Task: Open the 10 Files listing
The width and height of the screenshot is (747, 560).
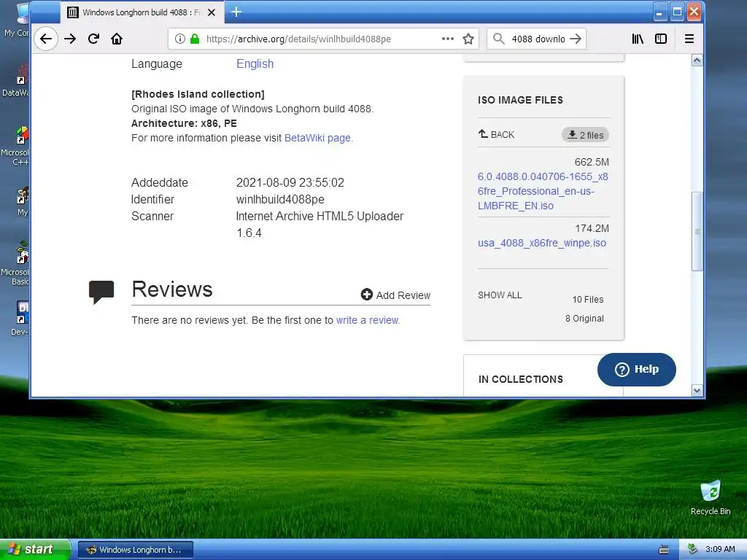Action: pos(588,300)
